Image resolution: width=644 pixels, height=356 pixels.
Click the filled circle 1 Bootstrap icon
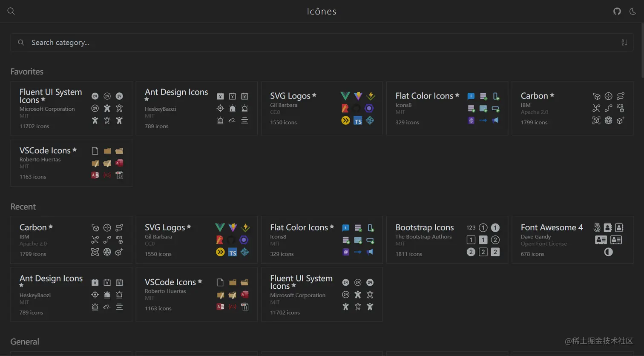(495, 227)
